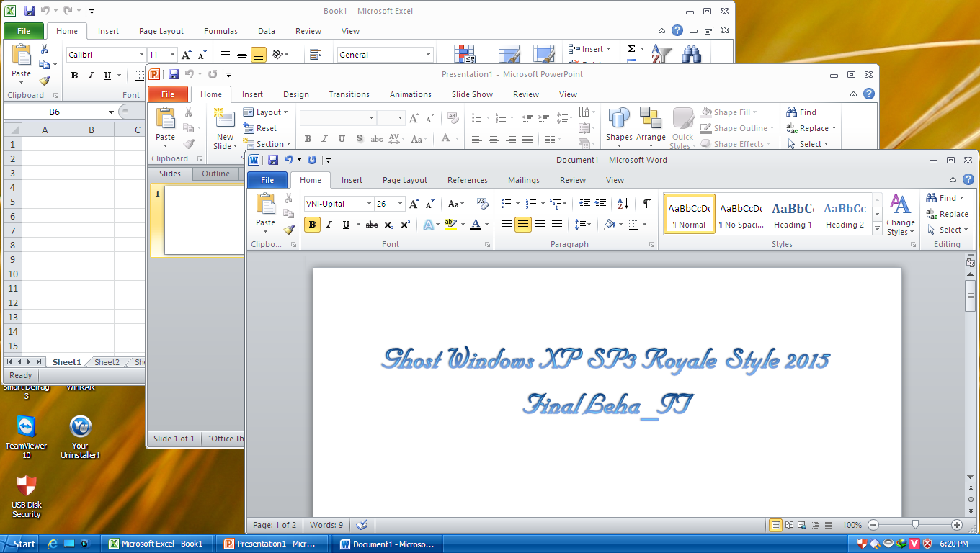Apply the No Spacing style in Word
This screenshot has width=980, height=553.
741,215
